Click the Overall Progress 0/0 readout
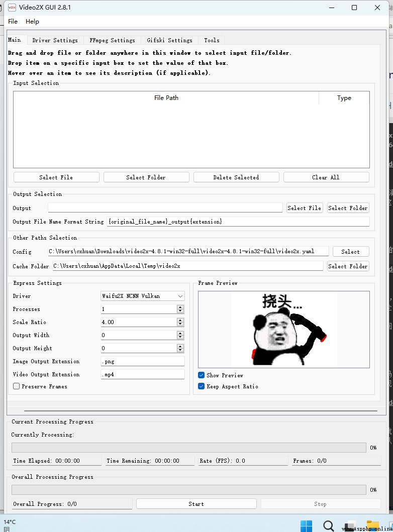393x532 pixels. (x=72, y=504)
